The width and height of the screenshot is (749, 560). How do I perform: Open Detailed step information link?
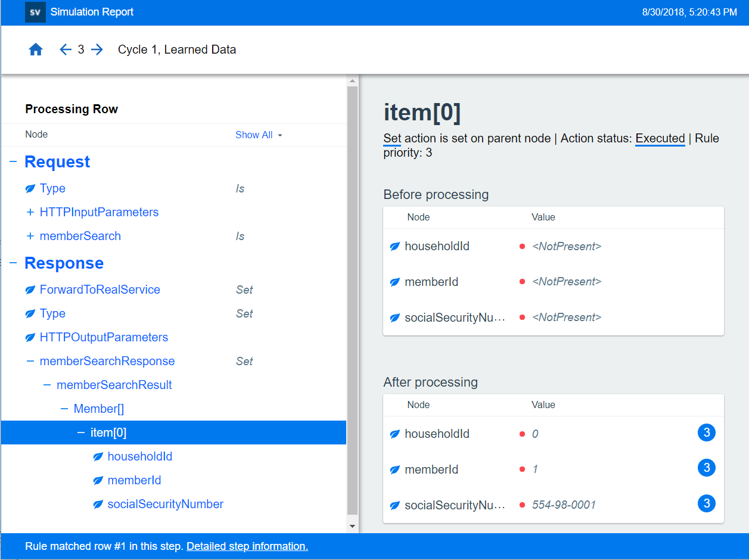pos(247,546)
